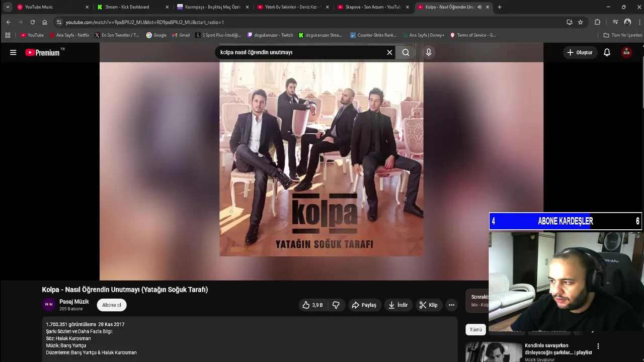This screenshot has width=644, height=362.
Task: Go back with the browser back arrow
Action: (8, 22)
